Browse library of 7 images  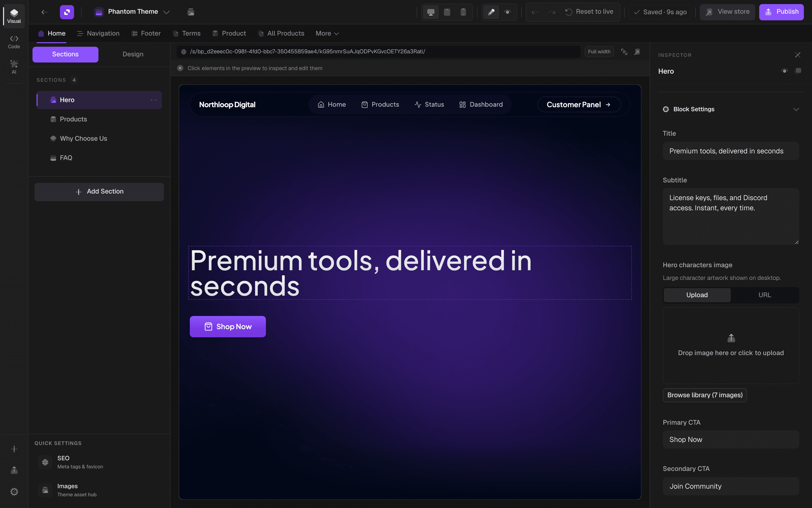(x=705, y=395)
